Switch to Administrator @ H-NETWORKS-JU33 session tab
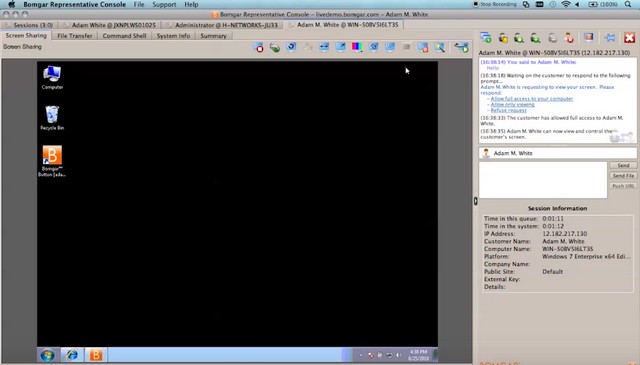 pos(223,25)
